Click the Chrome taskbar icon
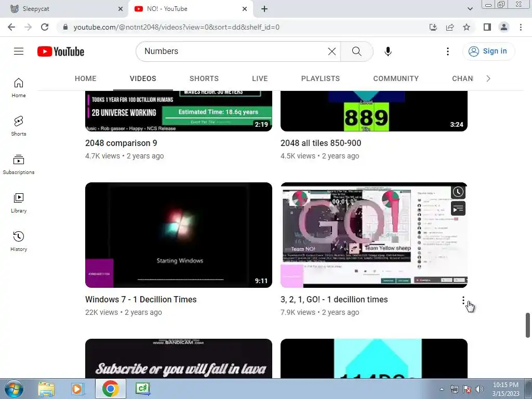 [111, 389]
